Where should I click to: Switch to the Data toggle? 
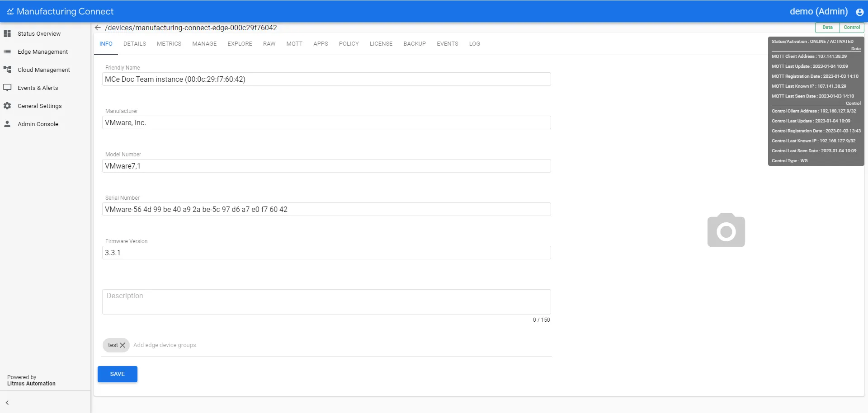(x=827, y=28)
